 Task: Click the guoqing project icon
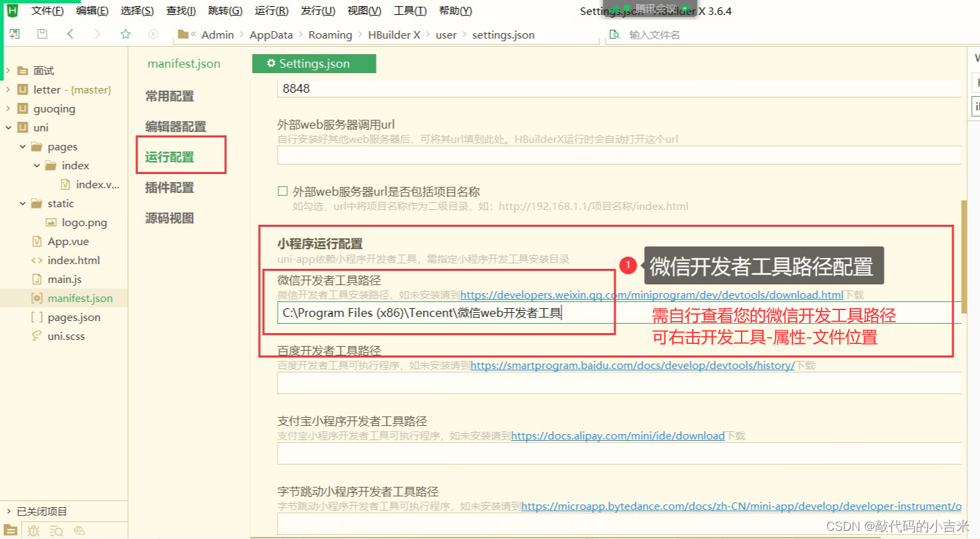22,108
